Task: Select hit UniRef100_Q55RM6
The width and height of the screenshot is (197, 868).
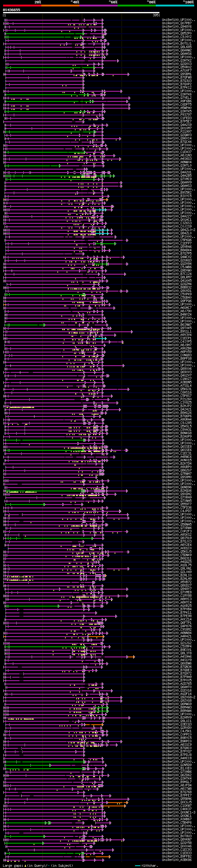Action: [x=177, y=799]
